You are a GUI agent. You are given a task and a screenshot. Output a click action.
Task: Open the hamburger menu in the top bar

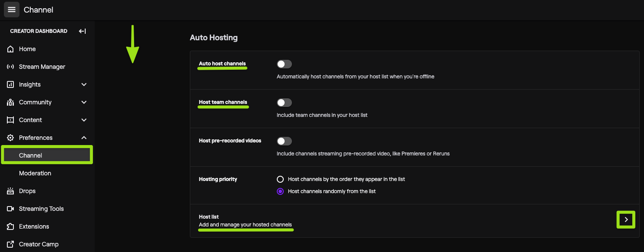click(x=11, y=9)
